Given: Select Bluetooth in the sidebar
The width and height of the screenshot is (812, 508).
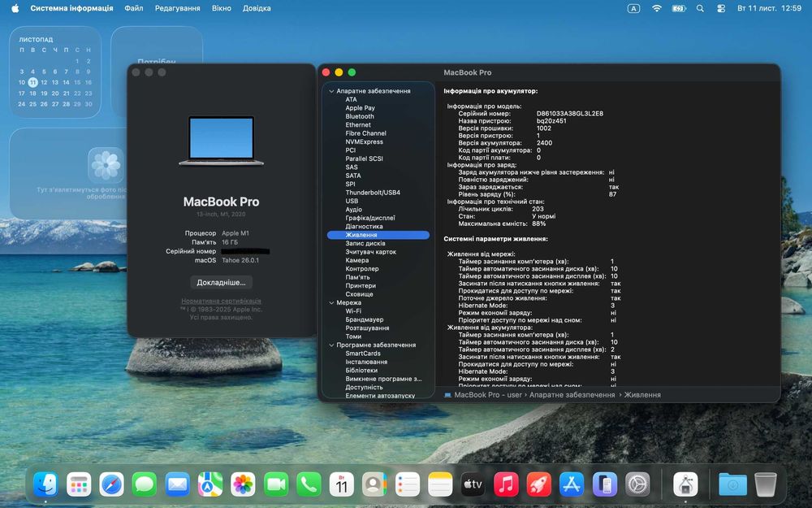Looking at the screenshot, I should click(x=360, y=116).
